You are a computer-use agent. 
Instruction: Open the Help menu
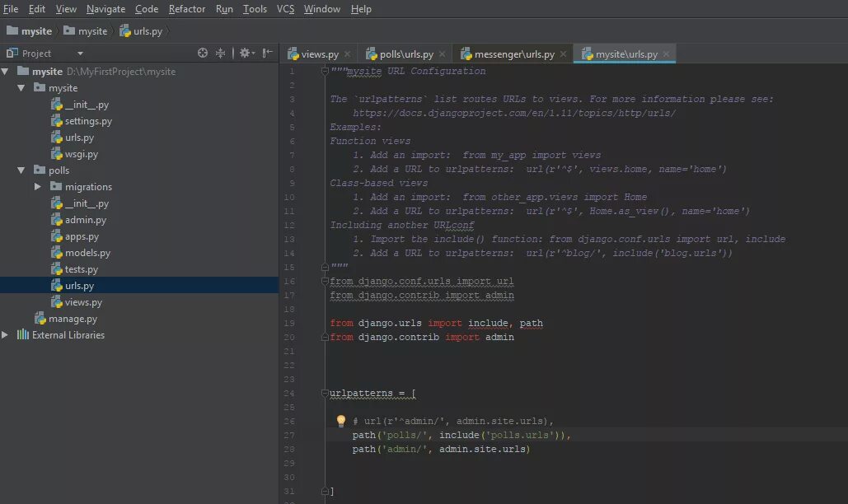coord(361,9)
